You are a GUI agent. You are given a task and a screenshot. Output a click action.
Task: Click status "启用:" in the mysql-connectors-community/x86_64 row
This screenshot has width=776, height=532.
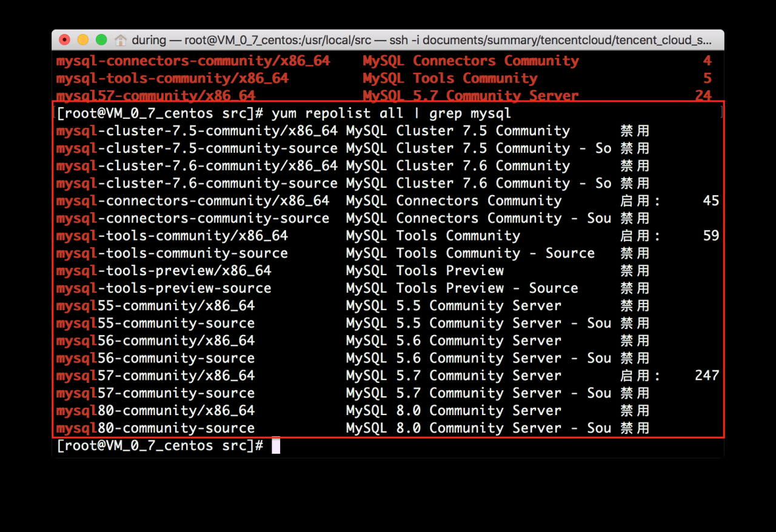coord(640,201)
